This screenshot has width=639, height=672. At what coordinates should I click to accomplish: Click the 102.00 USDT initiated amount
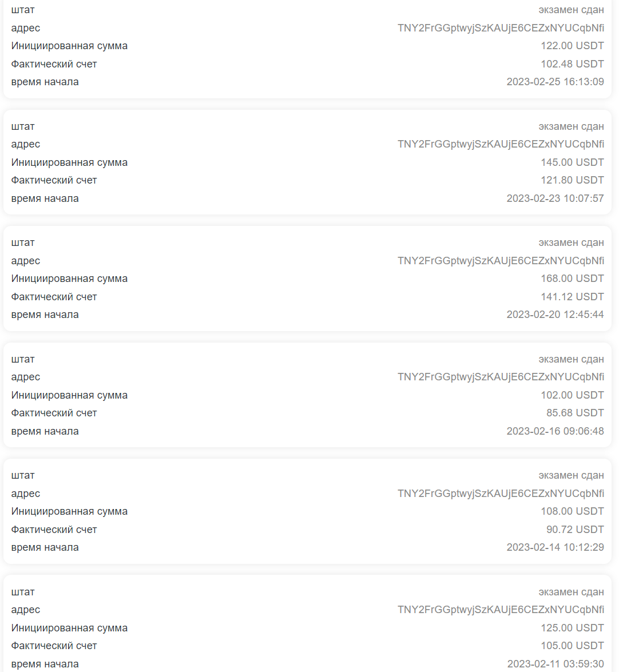[572, 395]
